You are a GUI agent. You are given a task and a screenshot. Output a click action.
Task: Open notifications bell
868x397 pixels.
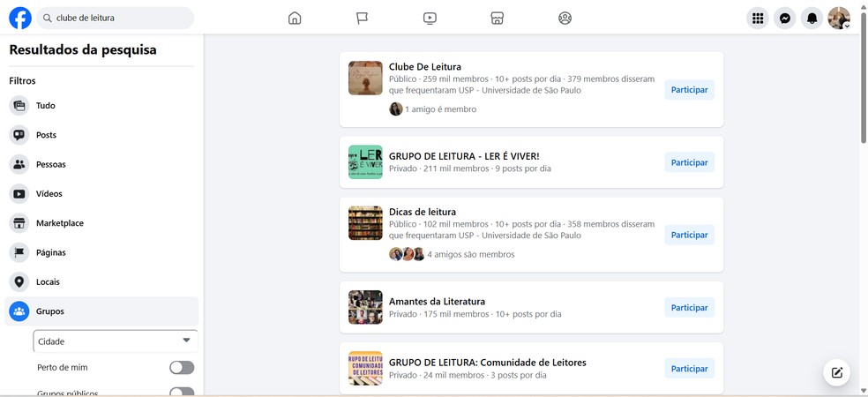pyautogui.click(x=812, y=19)
